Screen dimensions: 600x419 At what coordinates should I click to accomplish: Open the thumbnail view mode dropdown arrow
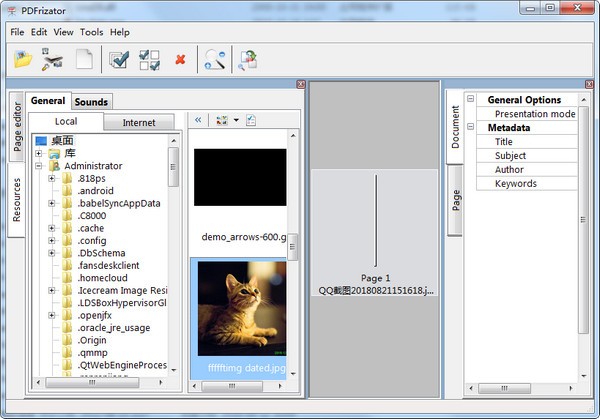coord(236,121)
